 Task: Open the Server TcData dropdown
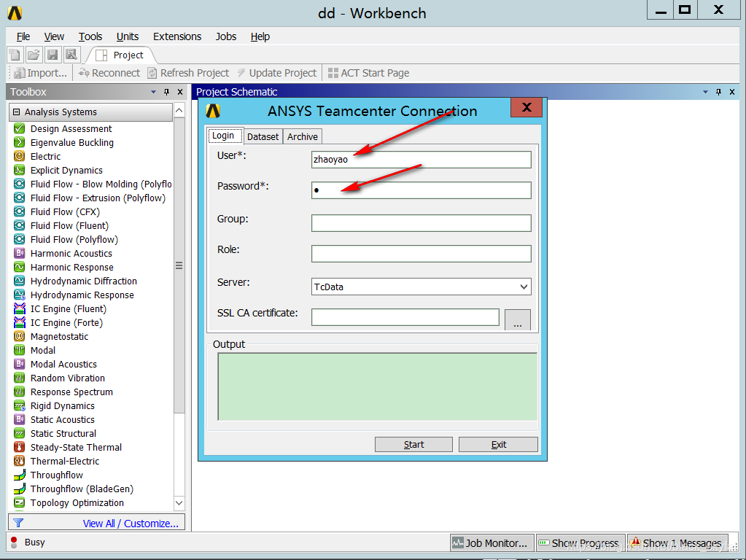coord(524,287)
